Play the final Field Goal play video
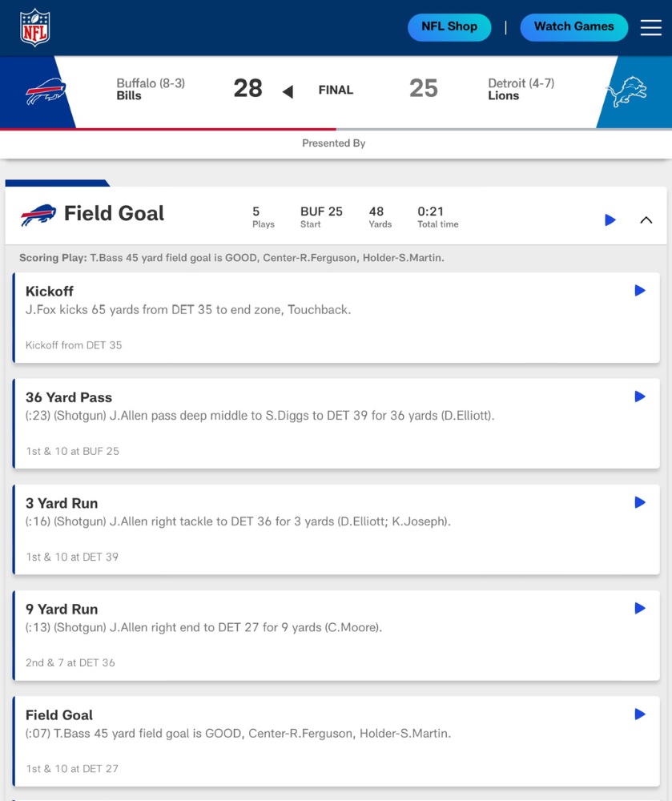The image size is (672, 801). coord(640,714)
